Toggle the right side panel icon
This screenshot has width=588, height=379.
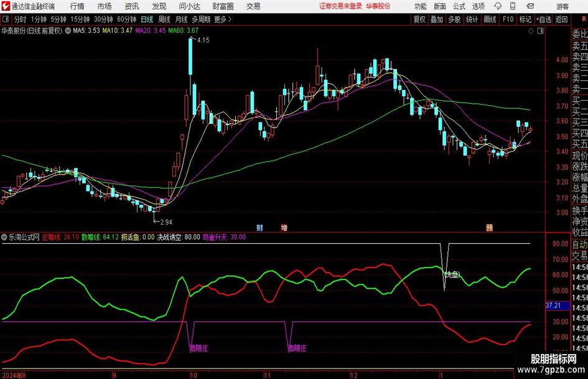[x=540, y=31]
